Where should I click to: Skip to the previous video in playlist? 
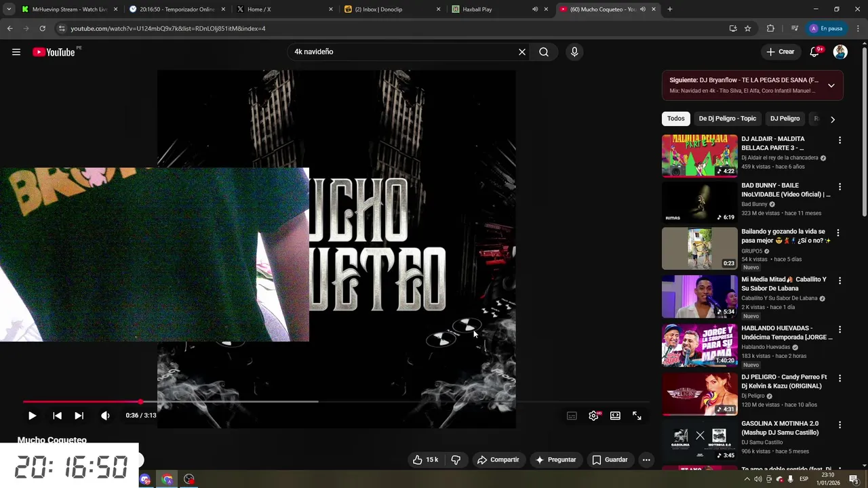point(57,415)
